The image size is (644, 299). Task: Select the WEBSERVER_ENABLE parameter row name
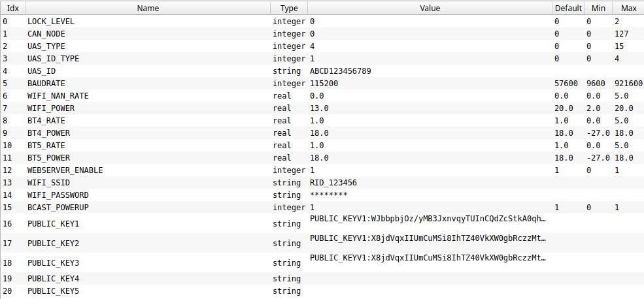click(x=65, y=170)
